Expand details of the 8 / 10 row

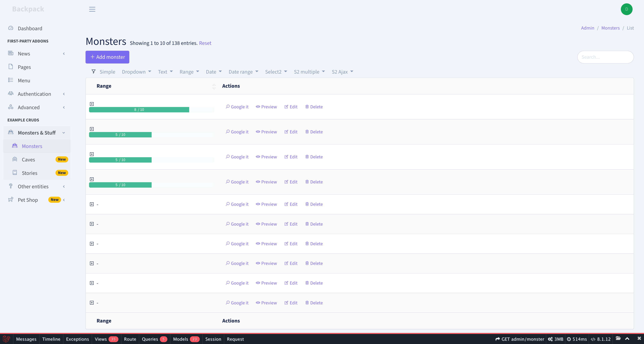tap(92, 104)
